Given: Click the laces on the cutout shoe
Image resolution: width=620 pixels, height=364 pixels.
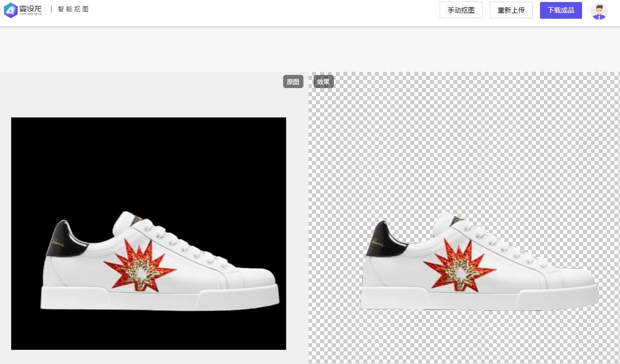Looking at the screenshot, I should point(501,241).
